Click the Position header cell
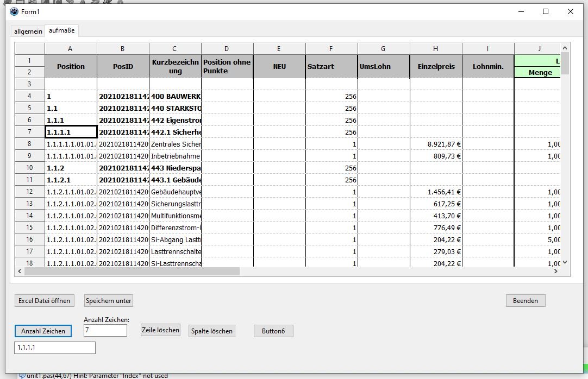The image size is (588, 379). click(71, 66)
